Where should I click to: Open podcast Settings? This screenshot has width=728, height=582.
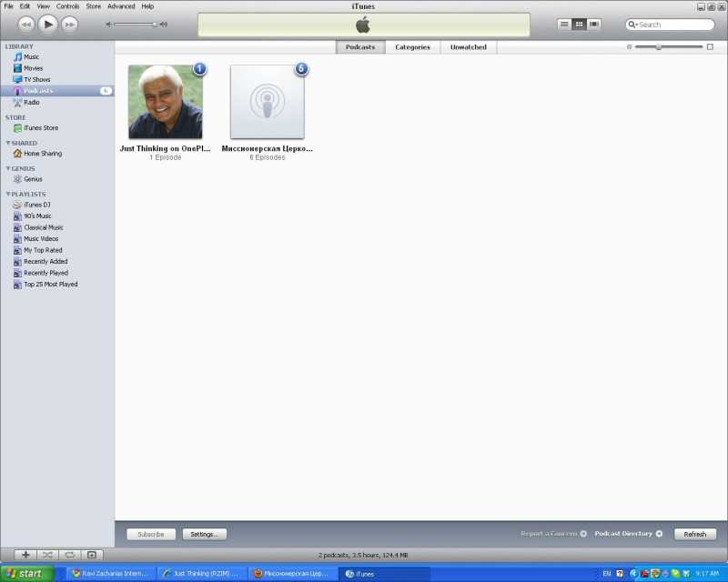click(x=204, y=534)
